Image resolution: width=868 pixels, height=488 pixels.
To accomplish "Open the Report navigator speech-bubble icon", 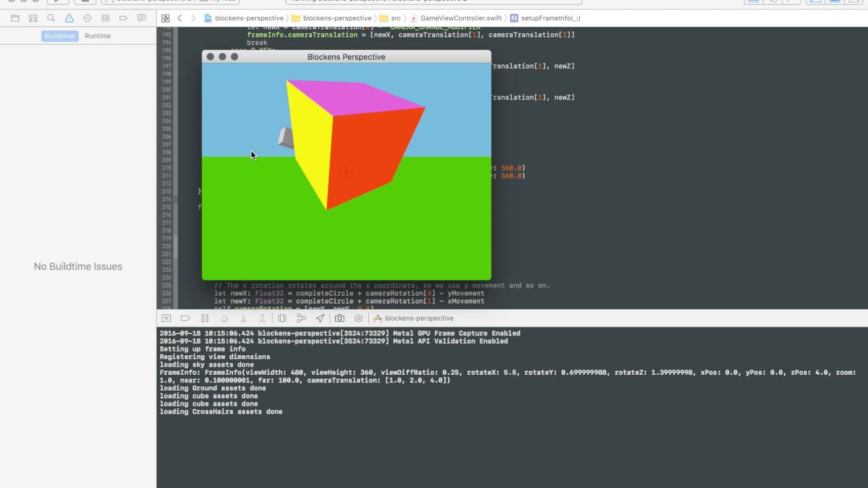I will [x=141, y=18].
